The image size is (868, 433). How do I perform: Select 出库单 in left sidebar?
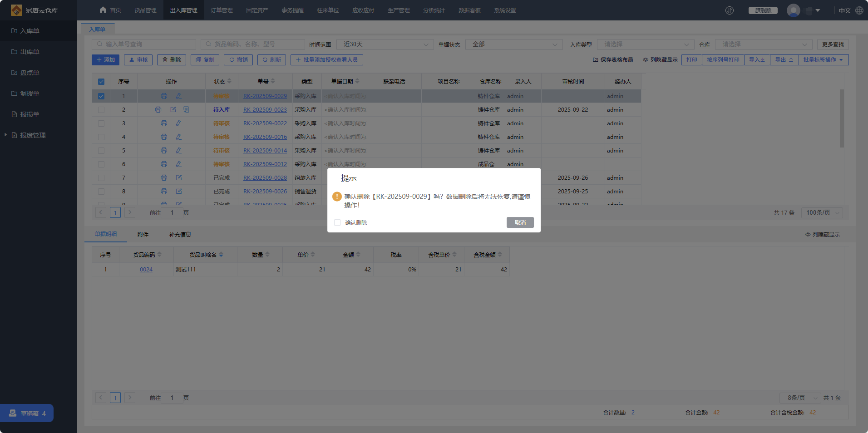point(30,52)
